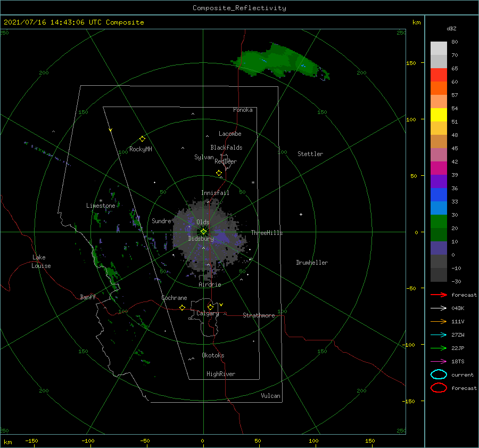Click the asterisk marker above Limestone
The width and height of the screenshot is (479, 448).
[101, 201]
